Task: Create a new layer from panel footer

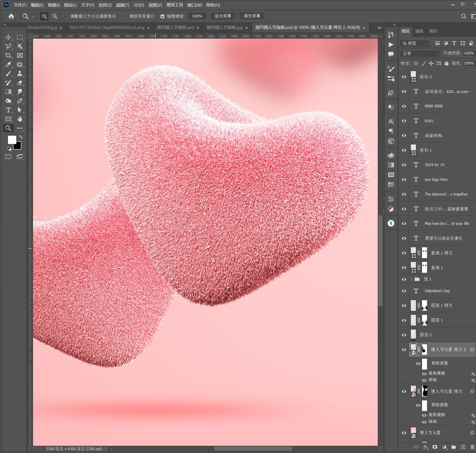Action: point(463,447)
